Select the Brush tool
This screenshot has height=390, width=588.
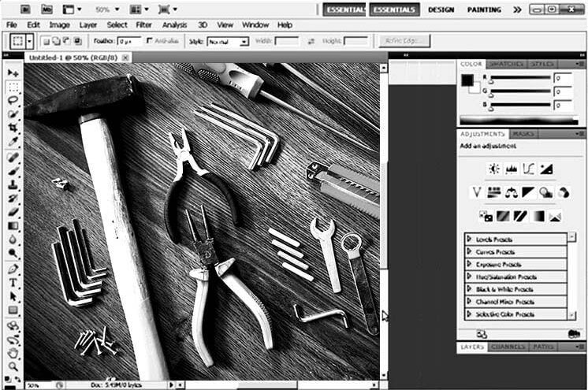tap(13, 171)
